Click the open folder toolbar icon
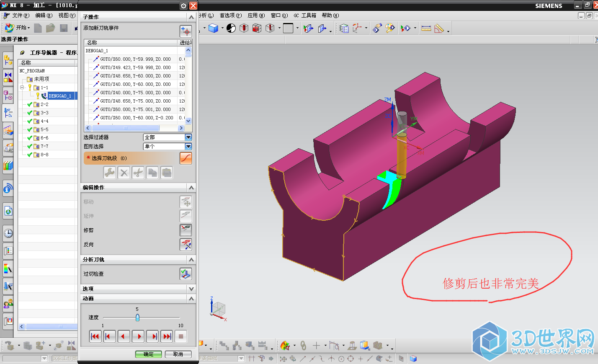 [x=51, y=28]
